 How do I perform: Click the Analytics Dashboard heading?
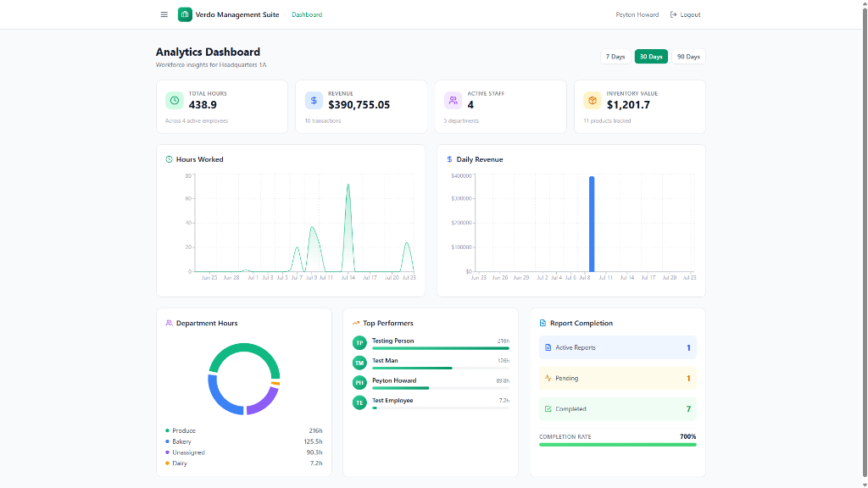tap(208, 52)
